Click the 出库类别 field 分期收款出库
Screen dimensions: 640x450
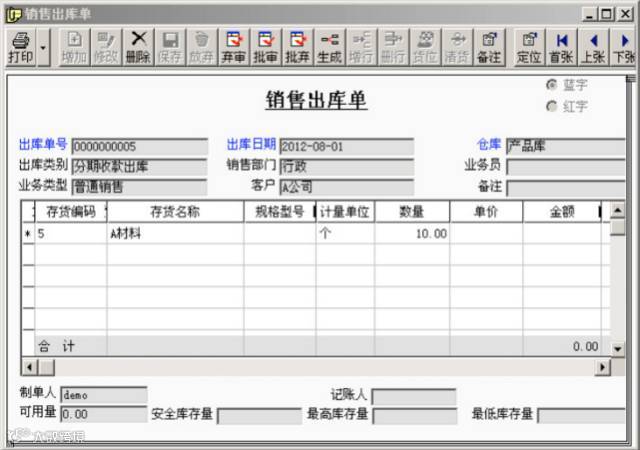[140, 167]
